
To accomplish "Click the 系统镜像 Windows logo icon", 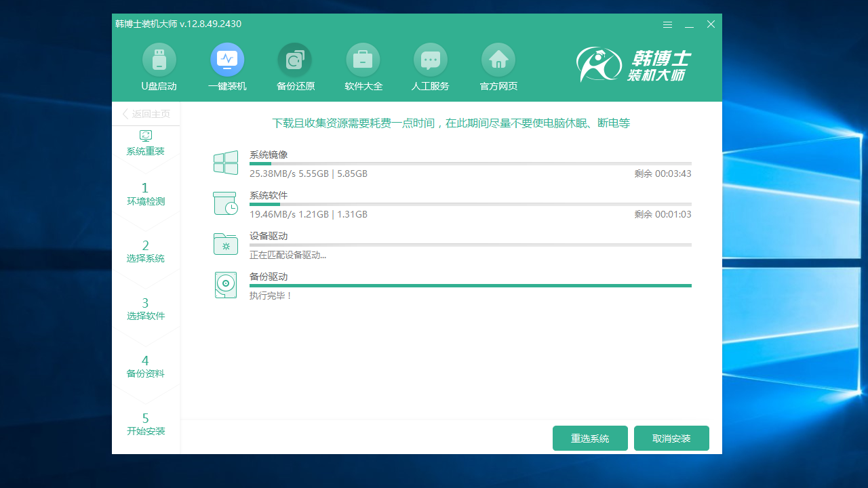I will (x=225, y=163).
